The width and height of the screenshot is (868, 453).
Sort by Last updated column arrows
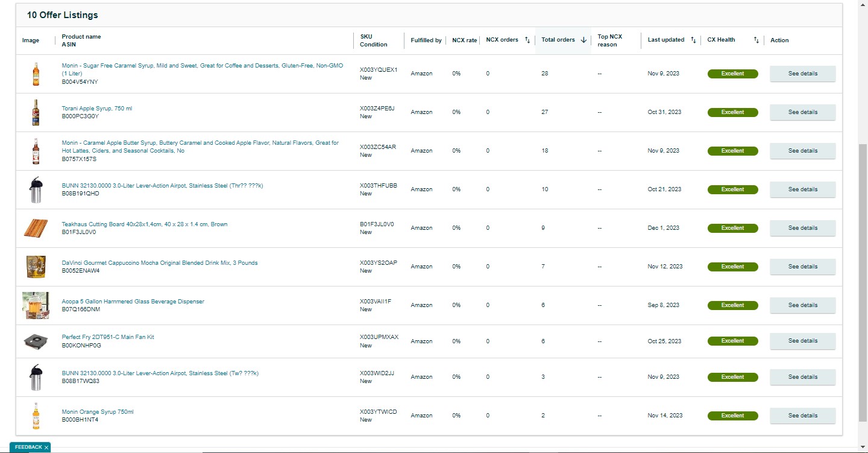693,40
